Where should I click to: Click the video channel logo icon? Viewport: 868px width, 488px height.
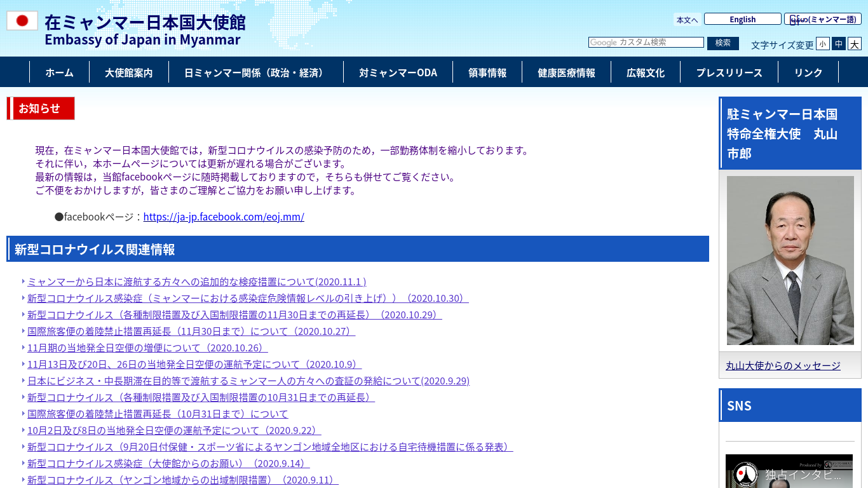click(745, 475)
